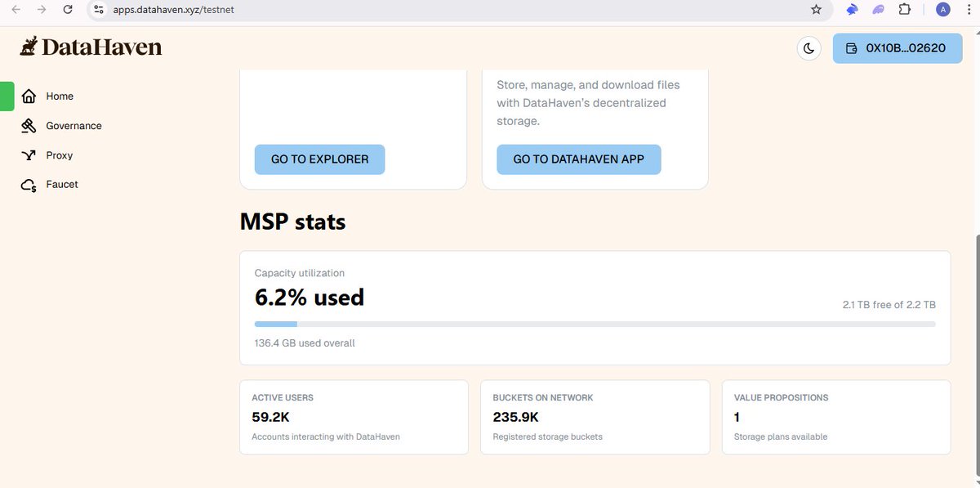The height and width of the screenshot is (488, 980).
Task: Click the Proxy arrows icon
Action: (x=29, y=155)
